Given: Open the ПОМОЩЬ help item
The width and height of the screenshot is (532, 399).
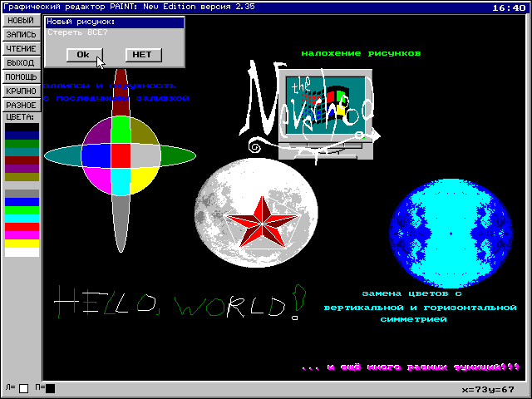Looking at the screenshot, I should click(21, 76).
